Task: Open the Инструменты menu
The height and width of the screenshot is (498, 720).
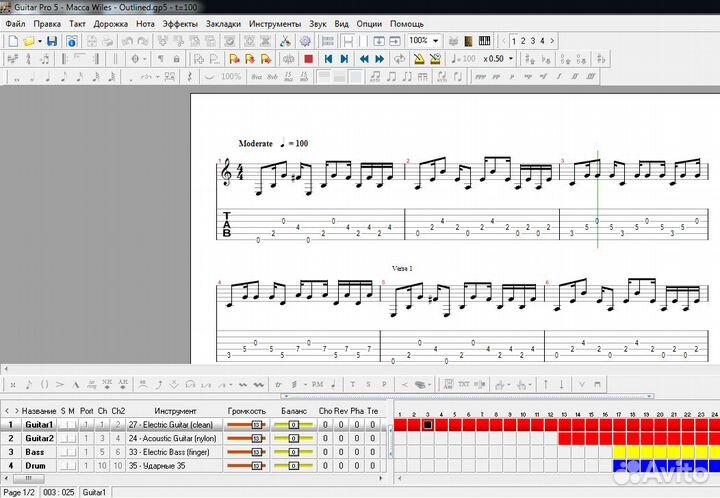Action: (x=275, y=23)
